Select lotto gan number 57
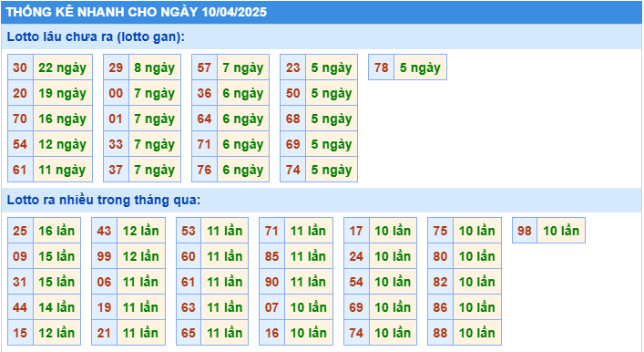 [204, 67]
